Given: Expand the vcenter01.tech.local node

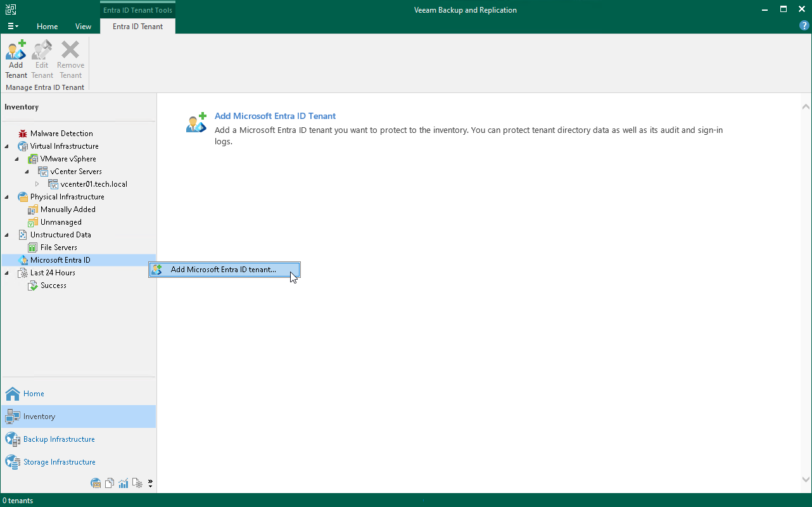Looking at the screenshot, I should tap(37, 184).
